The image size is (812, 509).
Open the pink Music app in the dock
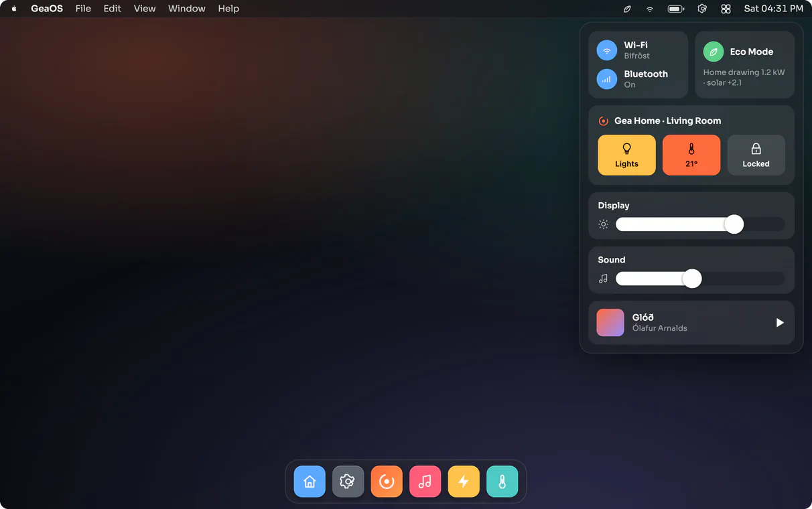click(x=425, y=482)
